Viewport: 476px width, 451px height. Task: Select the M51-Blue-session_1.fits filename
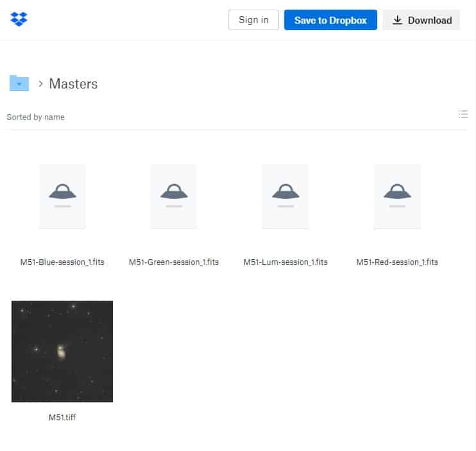62,262
